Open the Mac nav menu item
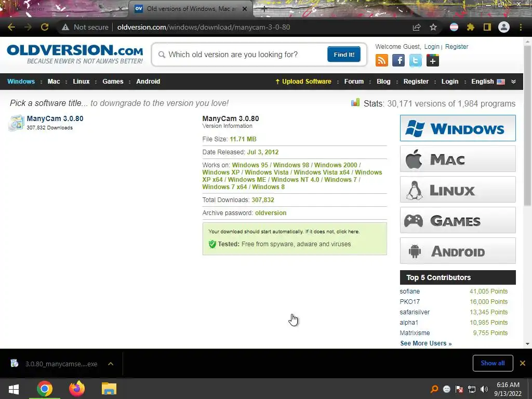This screenshot has height=399, width=532. click(54, 82)
